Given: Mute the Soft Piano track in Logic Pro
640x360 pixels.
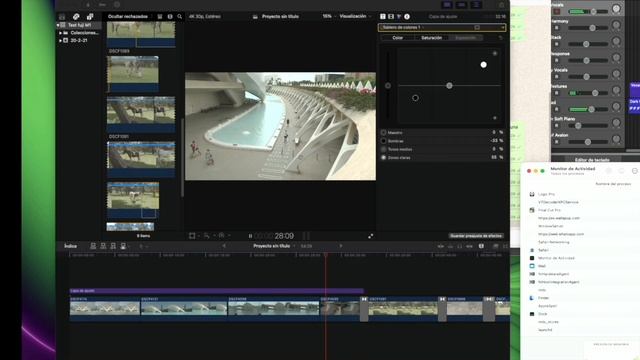Looking at the screenshot, I should tap(557, 126).
